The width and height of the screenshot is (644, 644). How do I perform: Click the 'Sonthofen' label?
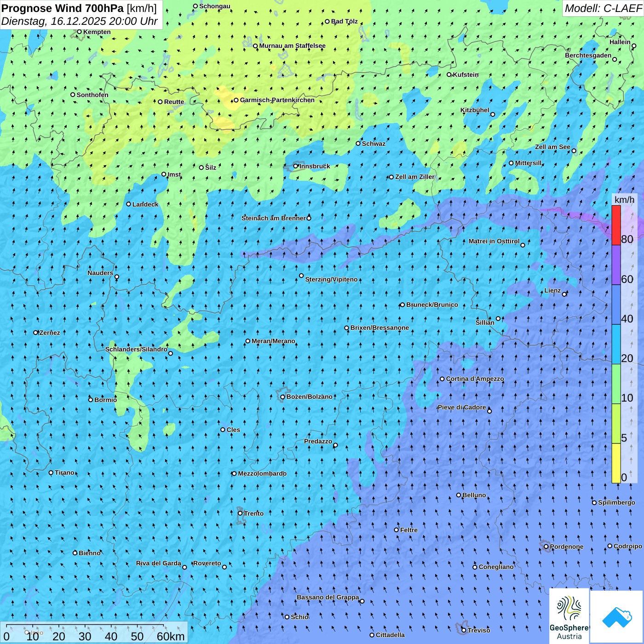93,95
